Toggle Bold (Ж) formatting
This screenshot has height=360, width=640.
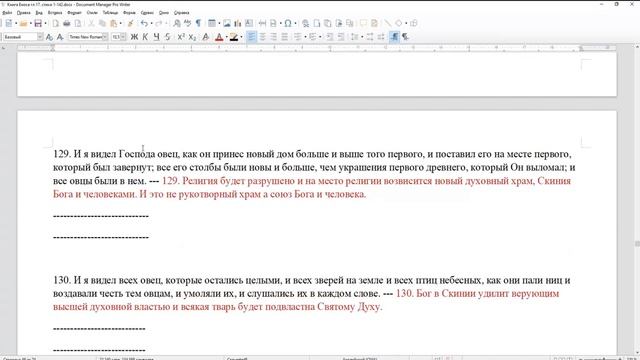pos(134,37)
